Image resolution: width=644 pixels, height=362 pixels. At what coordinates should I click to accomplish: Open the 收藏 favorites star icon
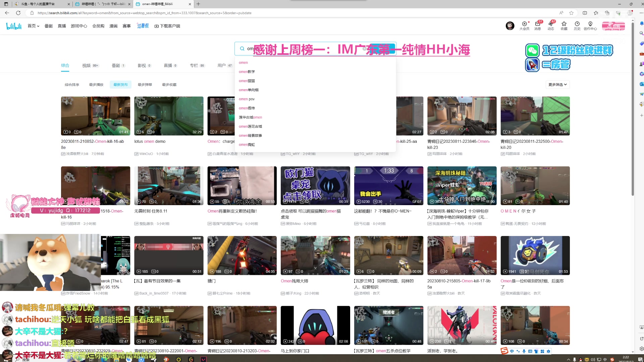pos(564,26)
